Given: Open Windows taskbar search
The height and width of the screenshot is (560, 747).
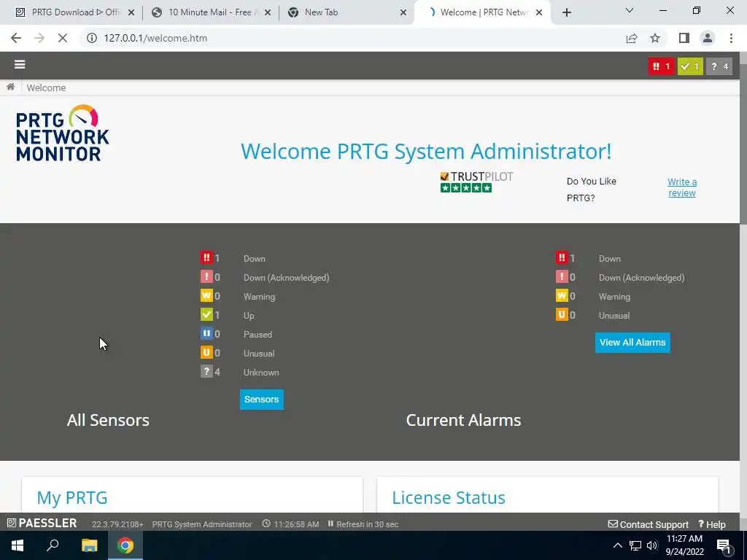Looking at the screenshot, I should [53, 545].
